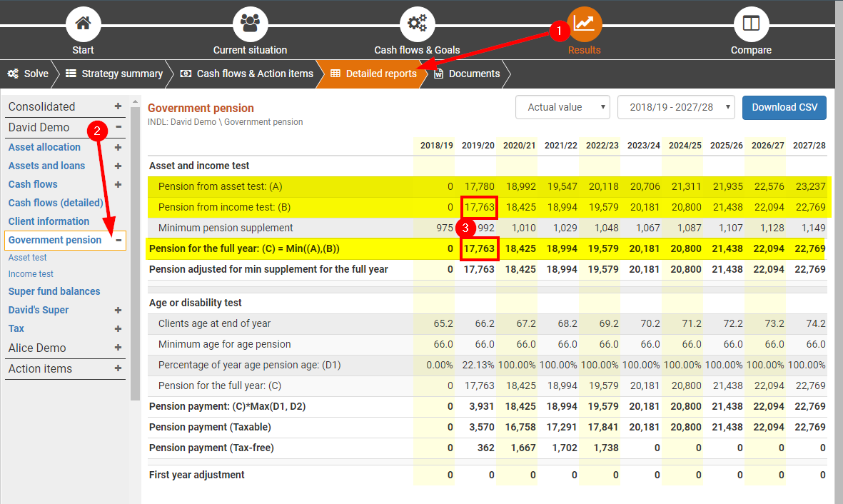
Task: Select the Results chart icon
Action: [585, 24]
